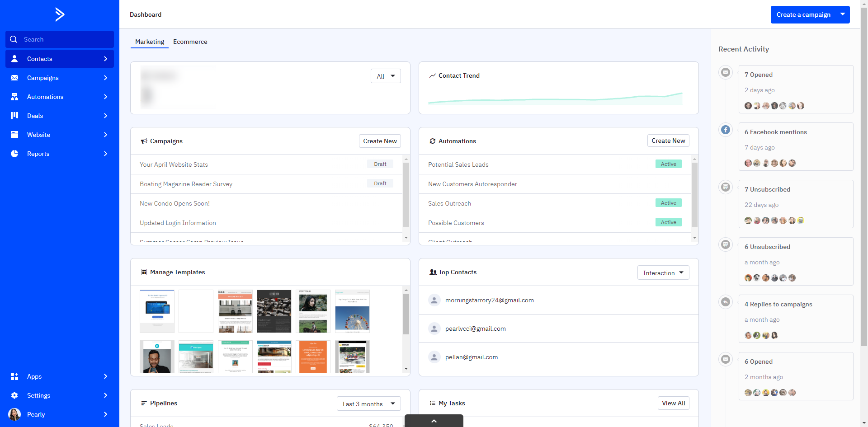868x427 pixels.
Task: Open the Reports pie chart icon
Action: tap(14, 154)
